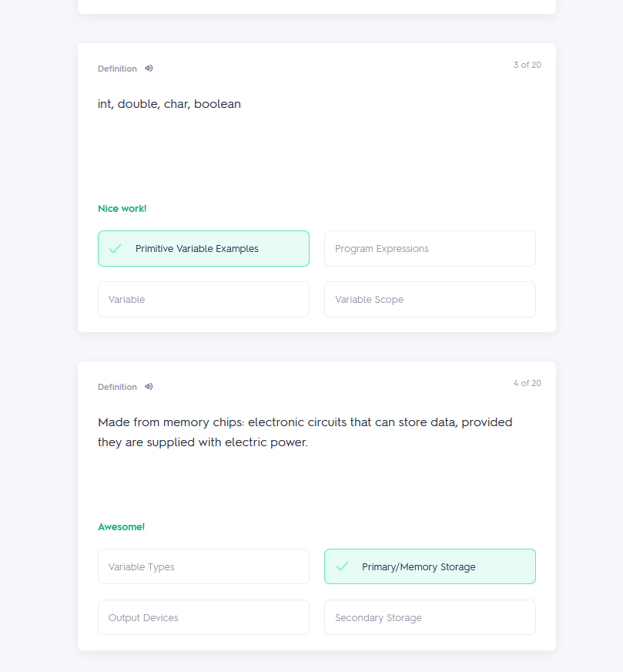Click the checkmark beside Primary/Memory Storage

point(342,566)
